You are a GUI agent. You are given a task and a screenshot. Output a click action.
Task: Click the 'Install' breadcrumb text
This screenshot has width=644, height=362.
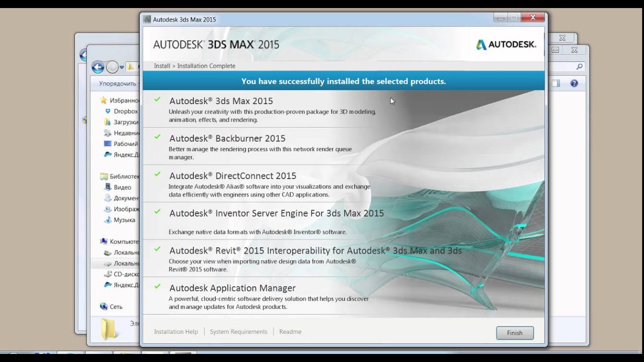pyautogui.click(x=162, y=66)
